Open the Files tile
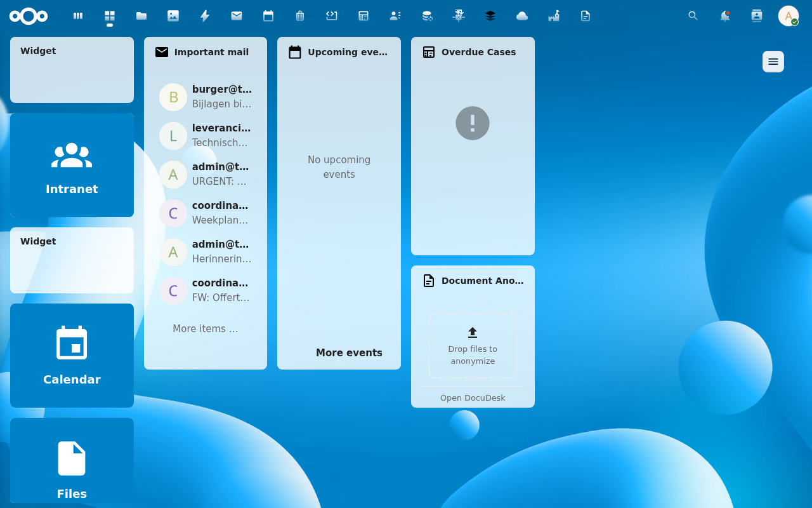This screenshot has height=508, width=812. coord(72,460)
